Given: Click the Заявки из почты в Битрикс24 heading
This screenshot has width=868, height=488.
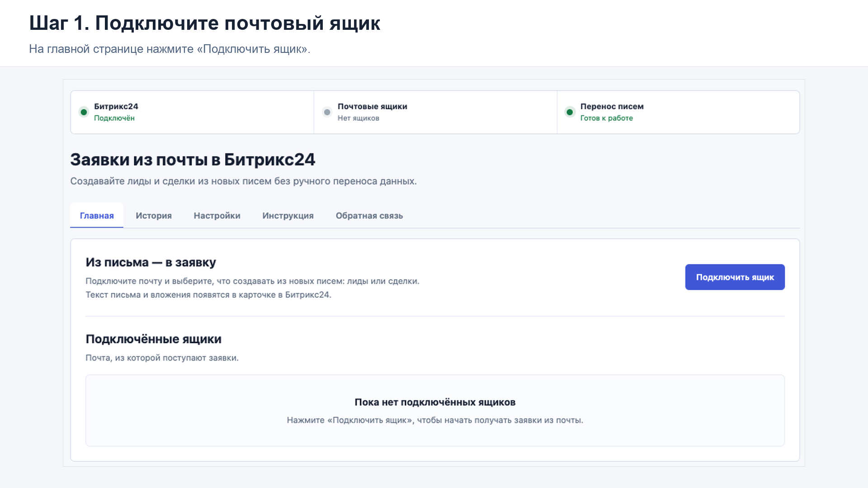Looking at the screenshot, I should [193, 160].
